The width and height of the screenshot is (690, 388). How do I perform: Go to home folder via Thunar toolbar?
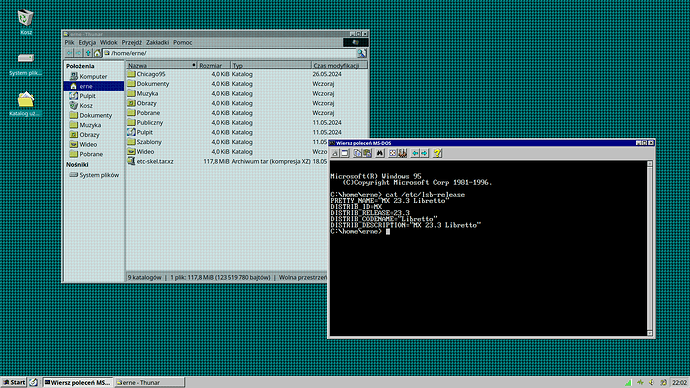97,53
